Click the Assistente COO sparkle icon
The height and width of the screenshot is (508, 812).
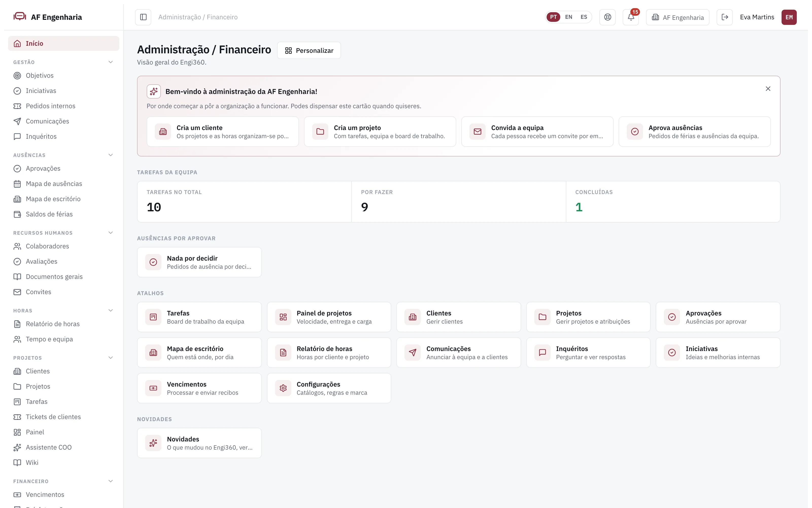pyautogui.click(x=18, y=447)
